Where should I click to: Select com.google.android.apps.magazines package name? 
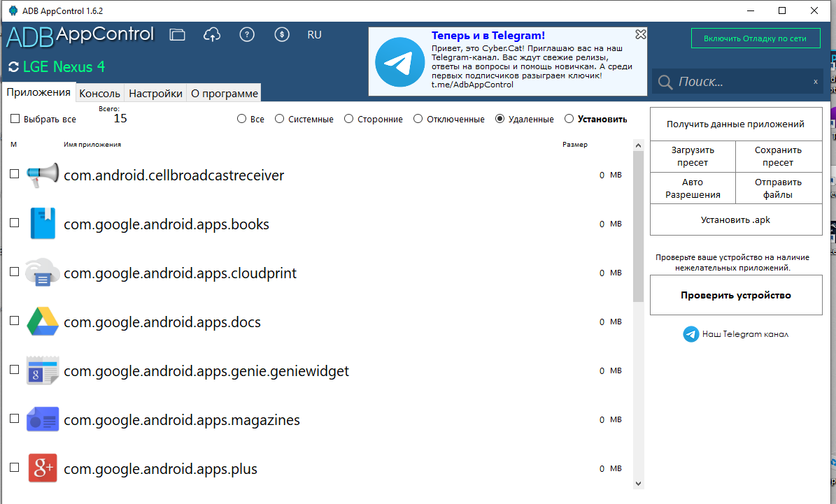tap(182, 420)
